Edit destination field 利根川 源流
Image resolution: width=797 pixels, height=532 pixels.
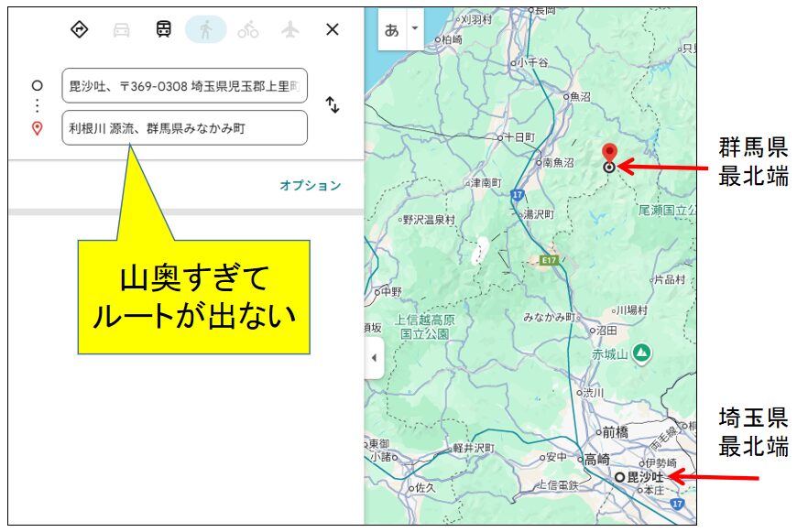184,128
